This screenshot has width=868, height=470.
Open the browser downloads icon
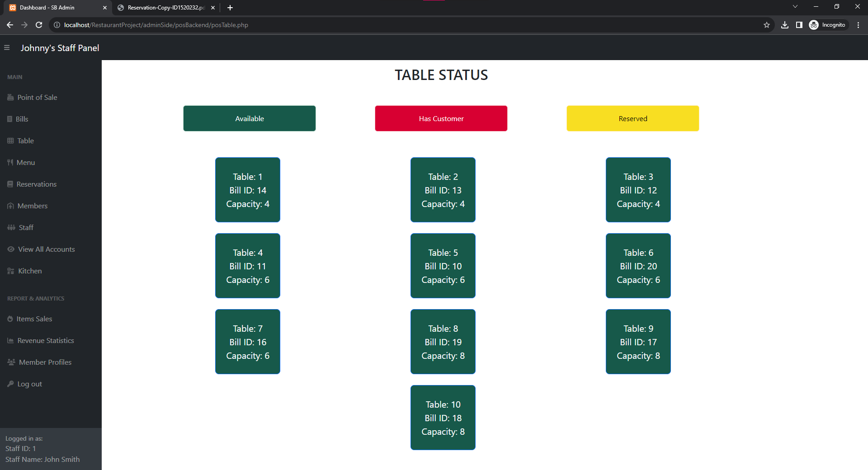784,25
